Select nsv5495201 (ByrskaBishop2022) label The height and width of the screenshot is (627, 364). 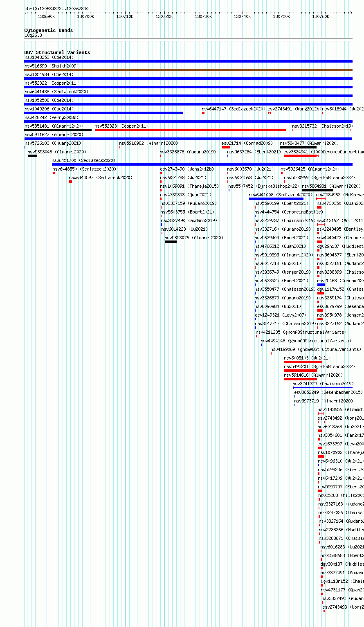320,366
